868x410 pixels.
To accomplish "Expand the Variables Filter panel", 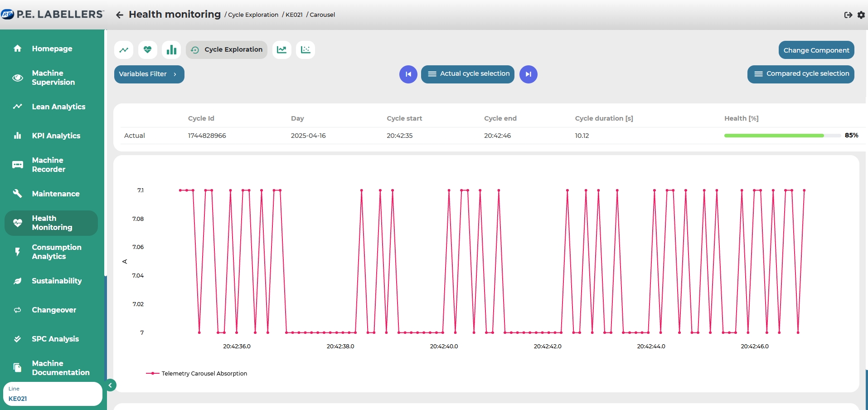I will pos(149,74).
